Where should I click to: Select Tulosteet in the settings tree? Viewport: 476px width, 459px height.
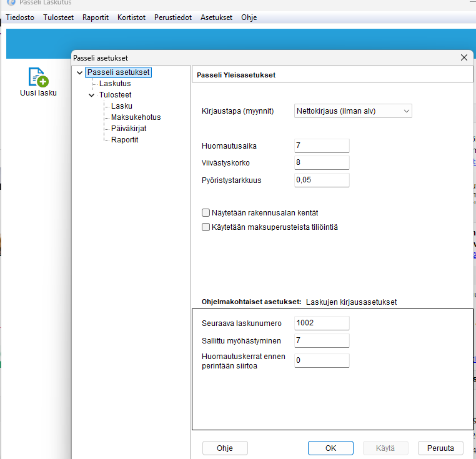pos(116,95)
